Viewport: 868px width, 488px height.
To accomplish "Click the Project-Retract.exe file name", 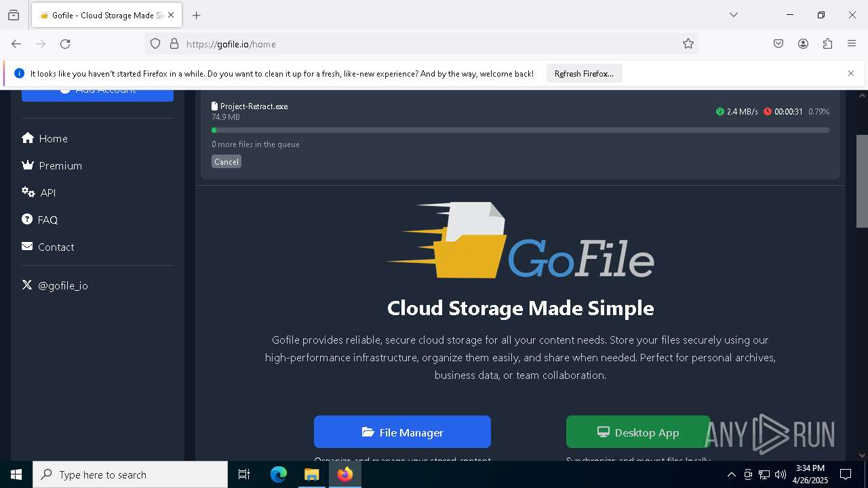I will pos(254,106).
